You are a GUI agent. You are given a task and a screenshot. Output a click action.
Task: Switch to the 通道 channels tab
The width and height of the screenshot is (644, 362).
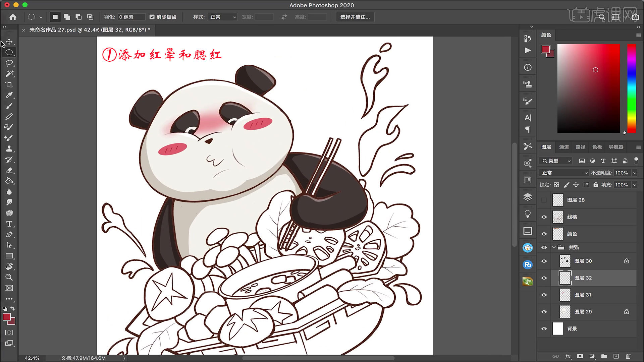tap(563, 147)
